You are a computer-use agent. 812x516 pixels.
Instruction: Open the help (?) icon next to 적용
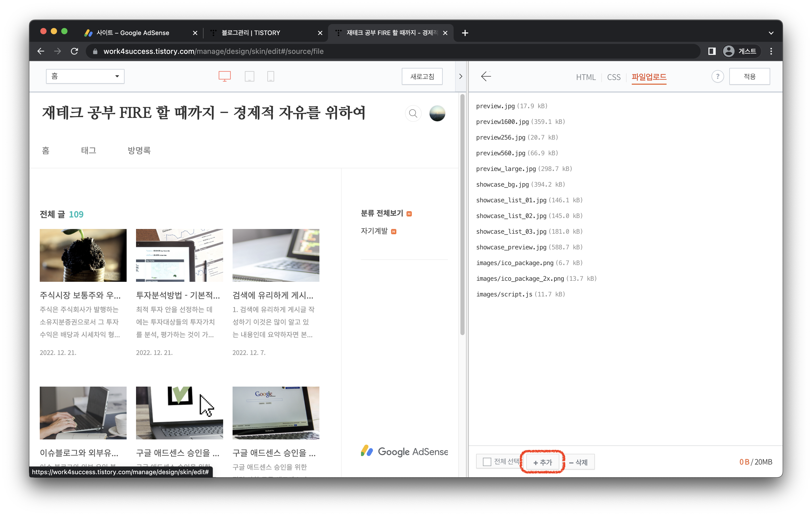[718, 77]
